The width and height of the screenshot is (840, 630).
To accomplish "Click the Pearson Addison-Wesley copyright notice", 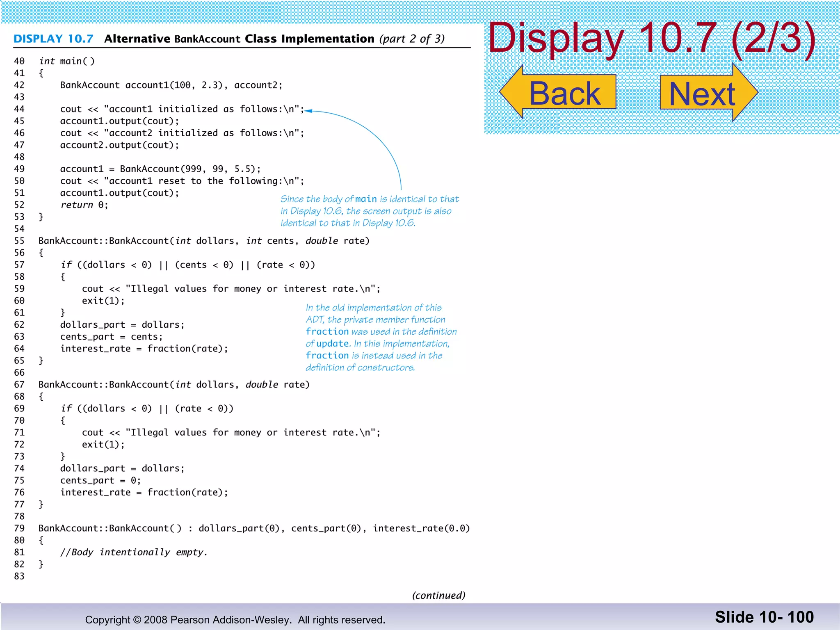I will pyautogui.click(x=235, y=620).
